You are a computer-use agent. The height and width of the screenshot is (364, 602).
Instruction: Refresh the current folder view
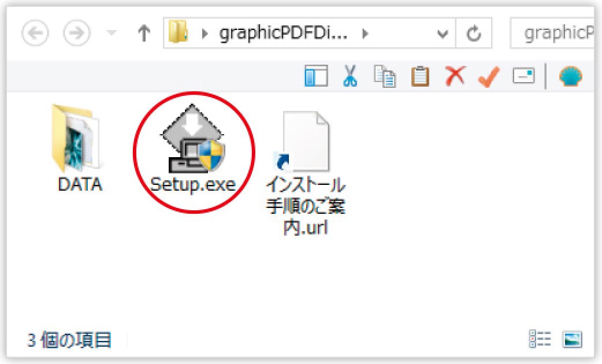(474, 34)
